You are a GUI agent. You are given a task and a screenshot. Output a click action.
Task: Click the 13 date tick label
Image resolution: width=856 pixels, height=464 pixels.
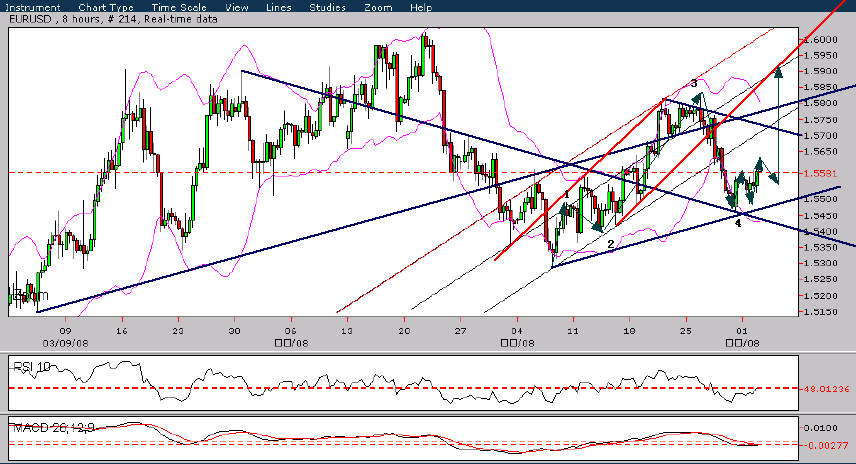347,331
